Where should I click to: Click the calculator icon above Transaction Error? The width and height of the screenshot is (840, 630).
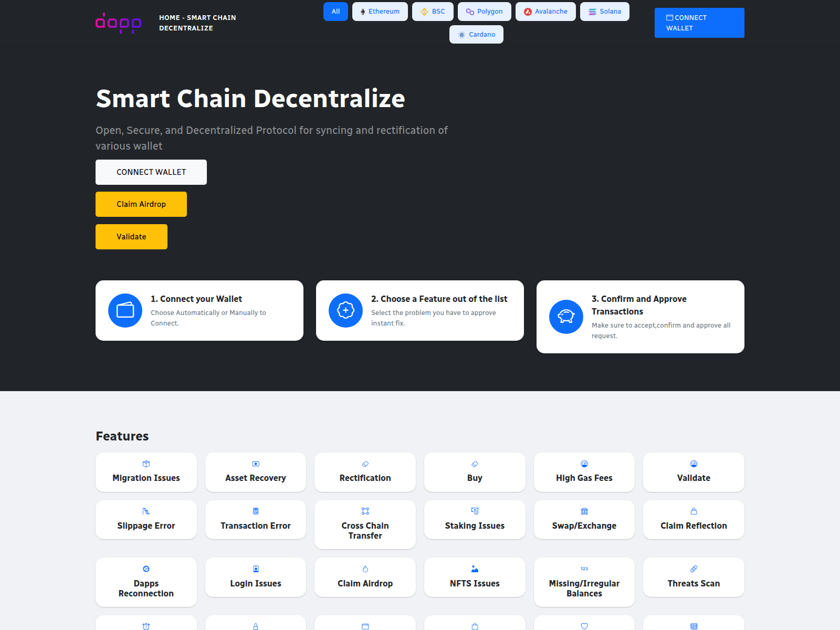pyautogui.click(x=256, y=511)
